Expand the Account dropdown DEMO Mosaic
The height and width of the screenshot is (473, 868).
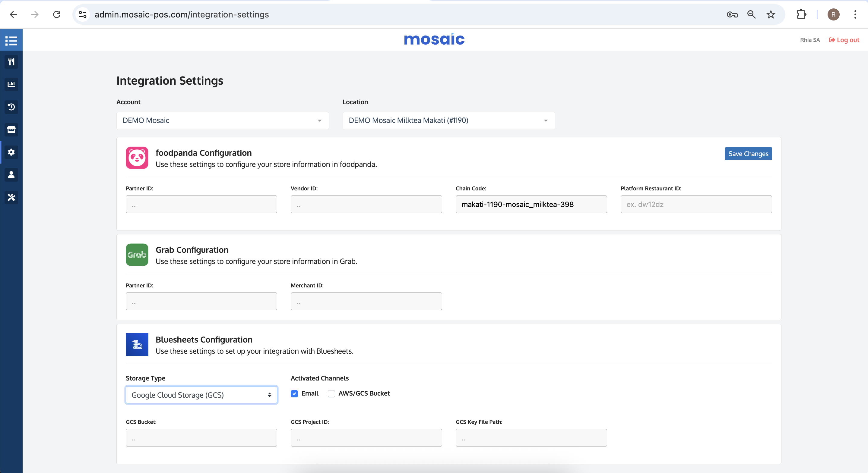click(222, 121)
